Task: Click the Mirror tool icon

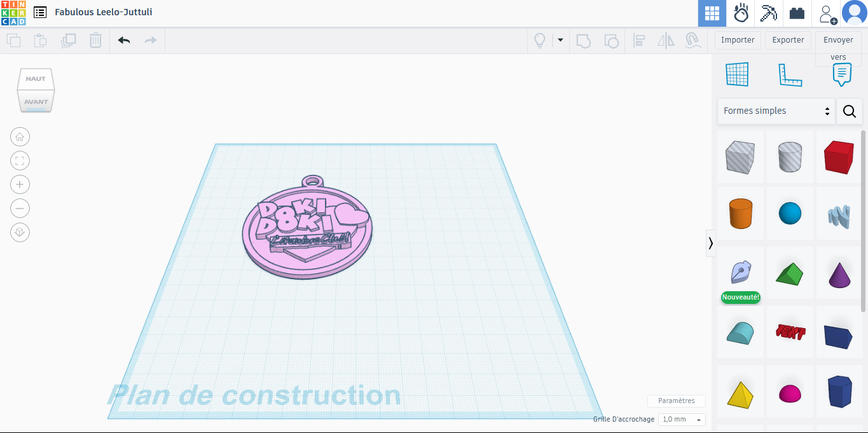Action: (x=666, y=41)
